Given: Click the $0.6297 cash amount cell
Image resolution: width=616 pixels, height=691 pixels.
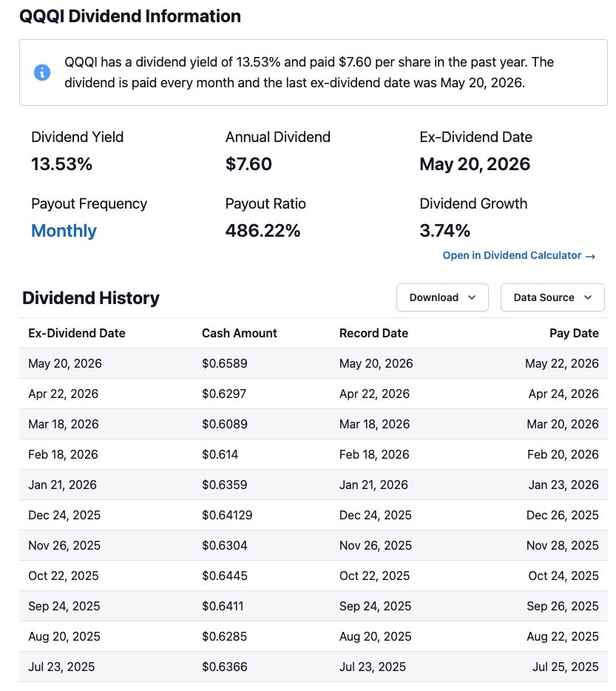Looking at the screenshot, I should coord(224,394).
